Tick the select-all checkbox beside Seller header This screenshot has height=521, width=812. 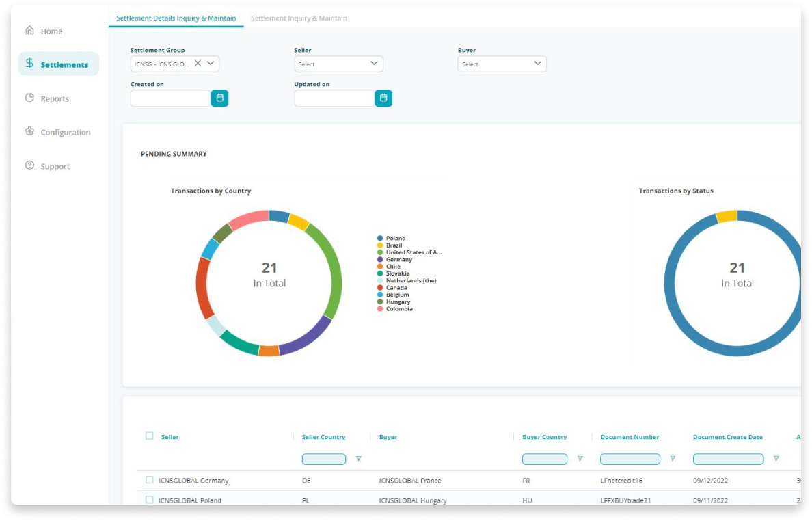coord(150,436)
